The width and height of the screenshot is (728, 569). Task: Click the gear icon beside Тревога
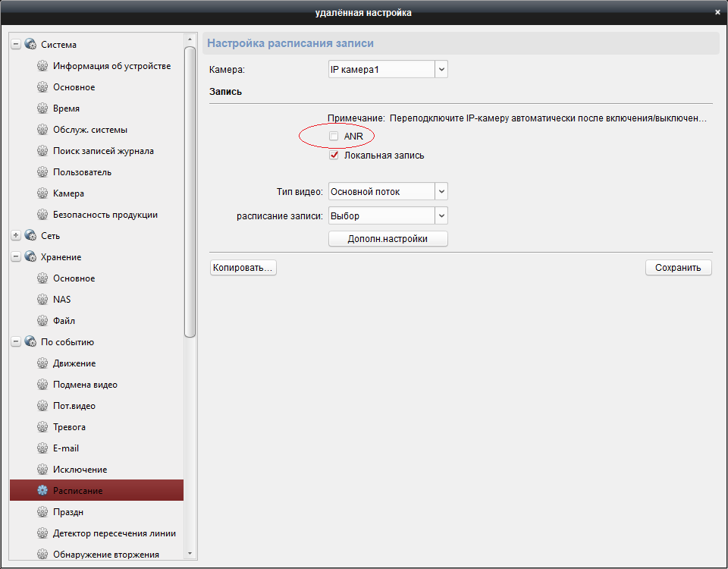point(42,427)
